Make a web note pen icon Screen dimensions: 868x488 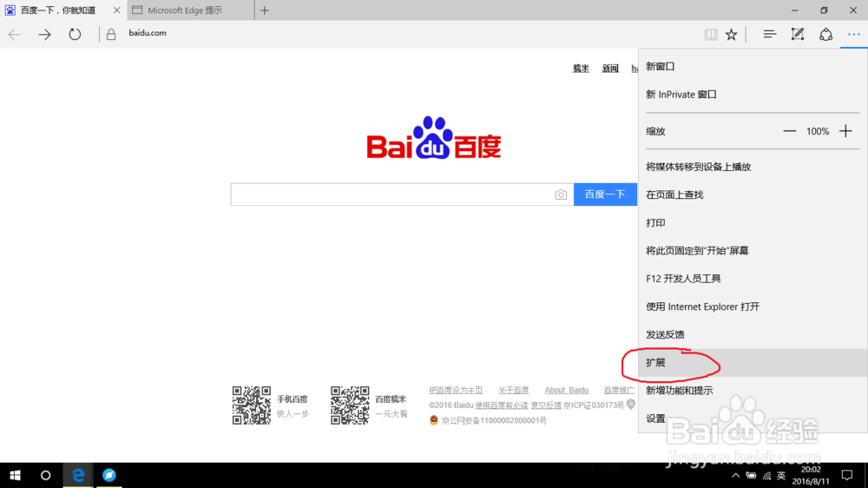coord(797,35)
